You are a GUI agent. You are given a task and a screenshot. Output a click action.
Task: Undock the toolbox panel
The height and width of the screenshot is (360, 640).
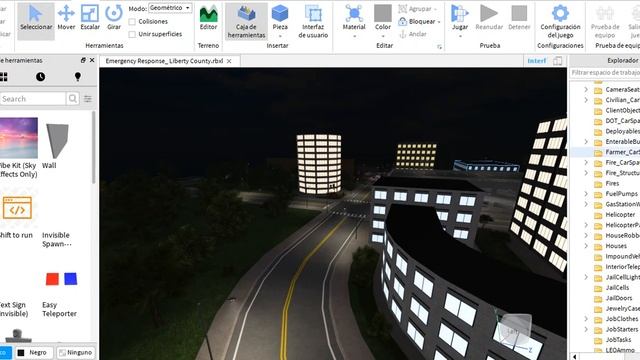(x=83, y=60)
